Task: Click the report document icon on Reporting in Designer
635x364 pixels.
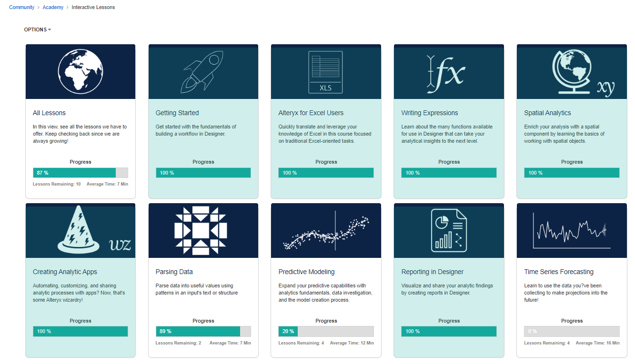Action: [x=448, y=230]
